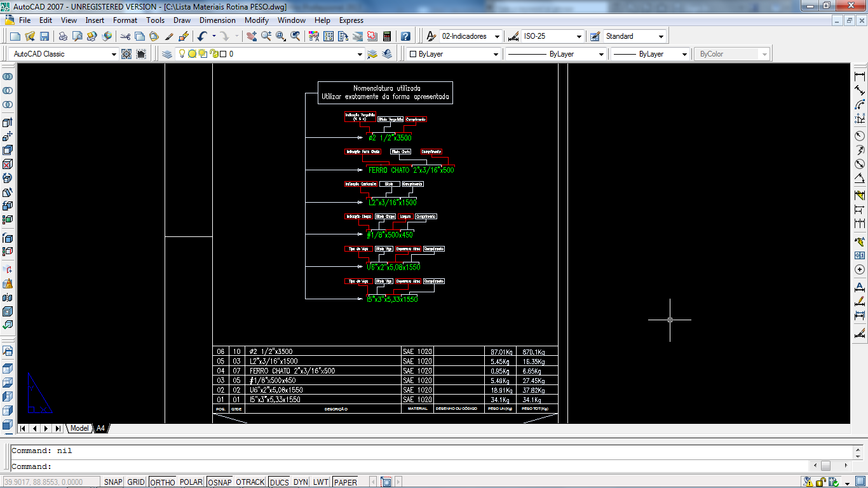Expand the AutoCAD Classic workspace dropdown

114,54
